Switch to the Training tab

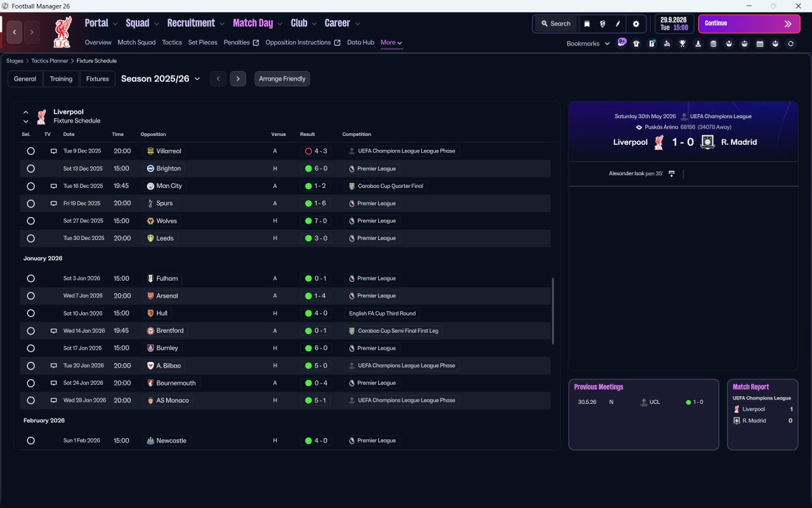tap(61, 79)
